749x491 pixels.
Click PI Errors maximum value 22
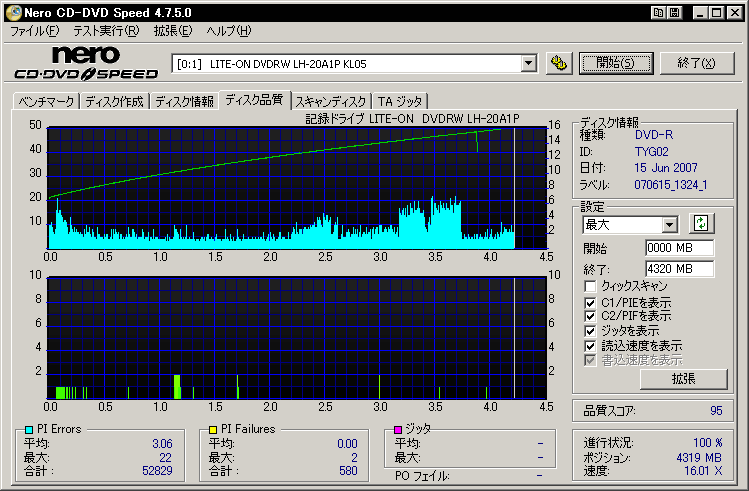(165, 458)
